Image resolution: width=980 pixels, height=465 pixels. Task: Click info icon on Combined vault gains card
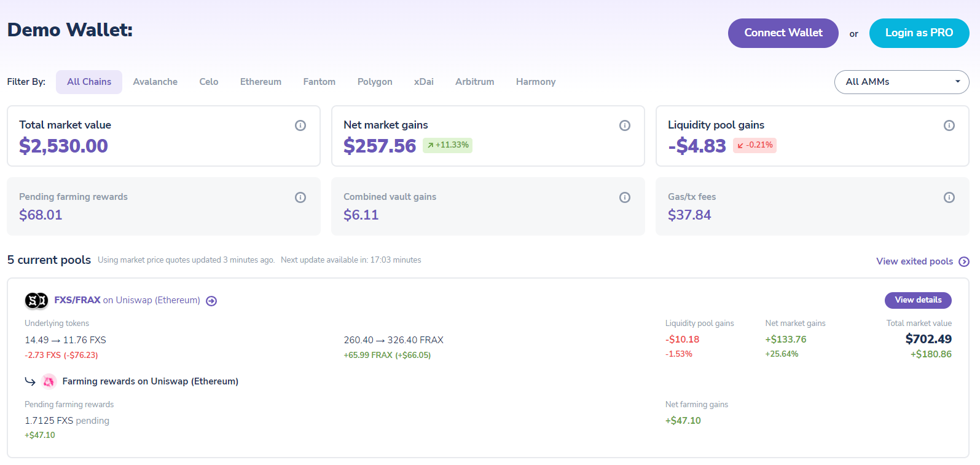(625, 197)
